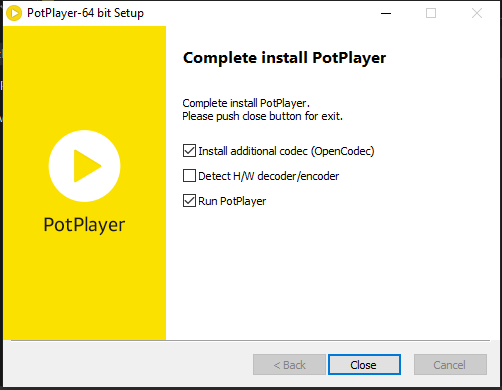Viewport: 502px width, 390px height.
Task: Minimize the setup window
Action: click(x=386, y=13)
